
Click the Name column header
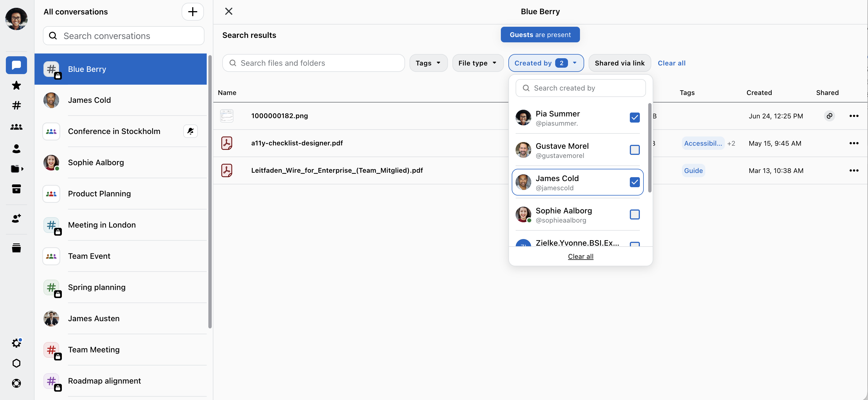coord(227,93)
